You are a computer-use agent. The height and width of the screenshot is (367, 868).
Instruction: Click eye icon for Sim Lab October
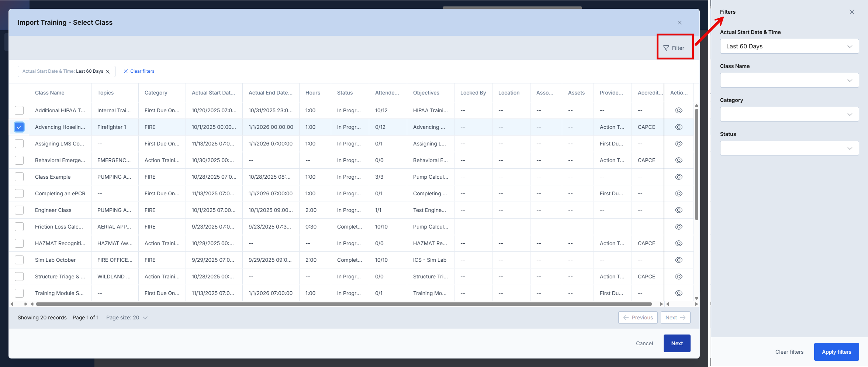click(x=678, y=260)
